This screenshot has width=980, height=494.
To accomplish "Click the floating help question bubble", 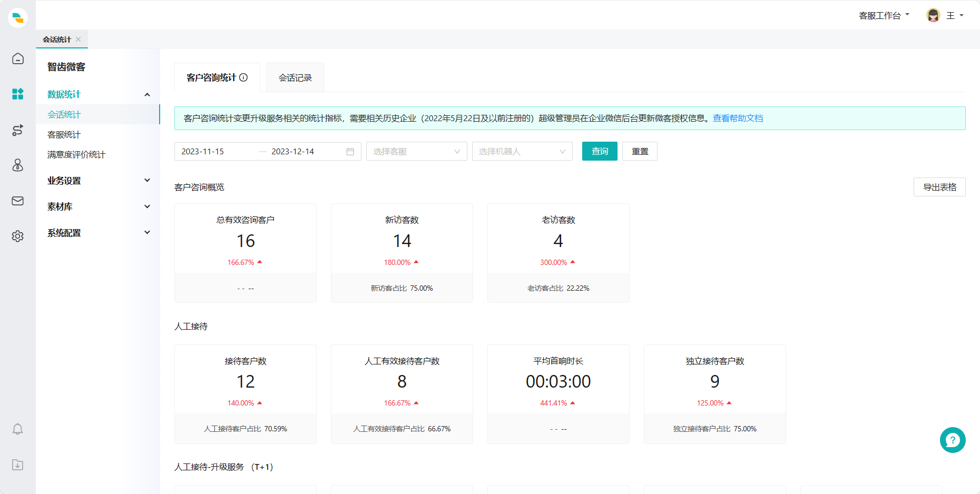I will click(x=953, y=440).
